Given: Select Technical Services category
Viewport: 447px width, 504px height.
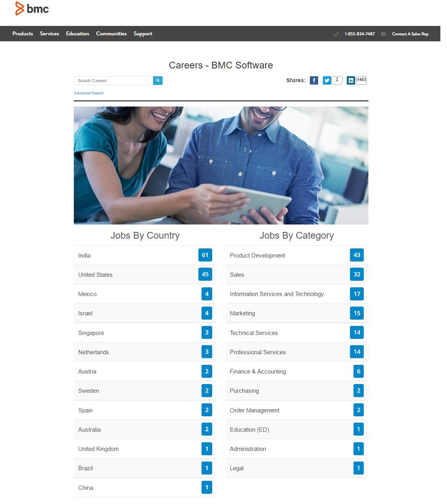Looking at the screenshot, I should pos(297,333).
